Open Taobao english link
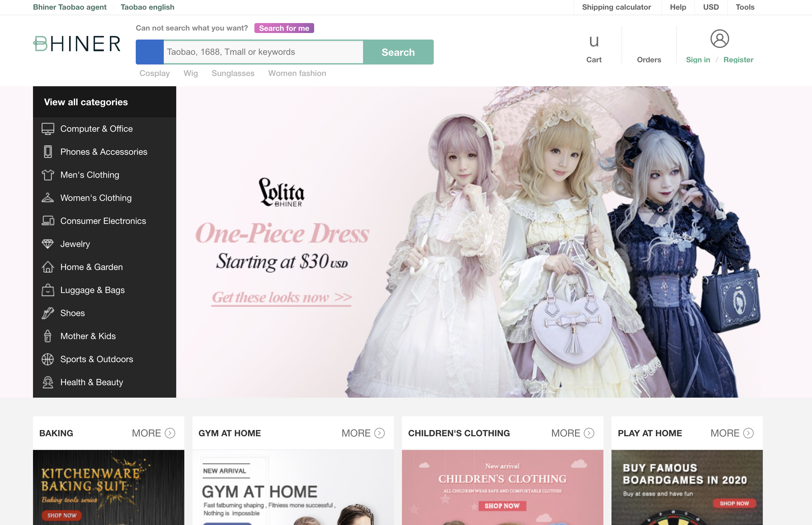 pos(147,7)
